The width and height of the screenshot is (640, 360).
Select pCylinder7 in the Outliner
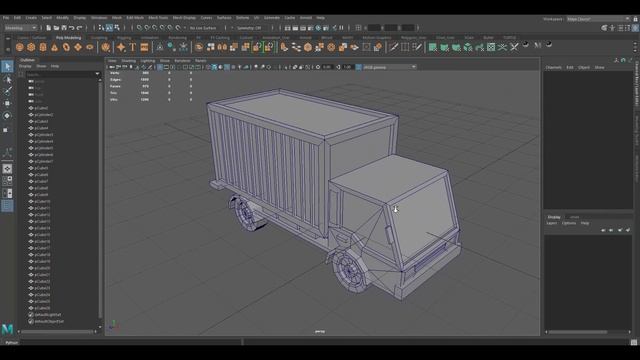tap(44, 161)
